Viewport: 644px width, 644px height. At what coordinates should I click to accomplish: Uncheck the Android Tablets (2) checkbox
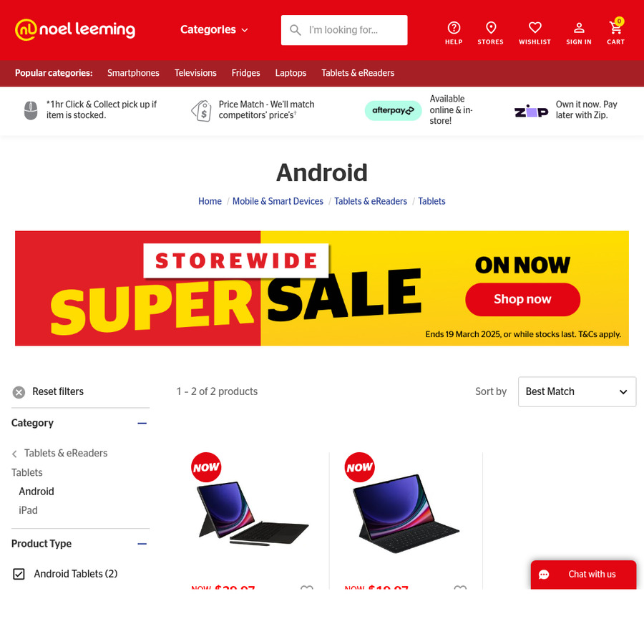point(19,574)
